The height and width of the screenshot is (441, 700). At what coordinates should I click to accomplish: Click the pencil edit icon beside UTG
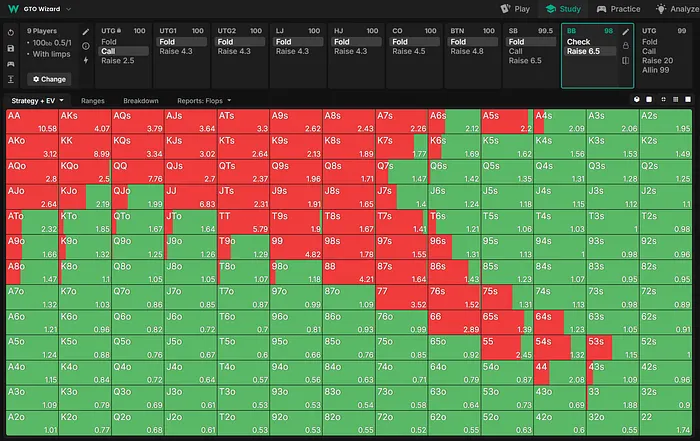click(x=84, y=31)
